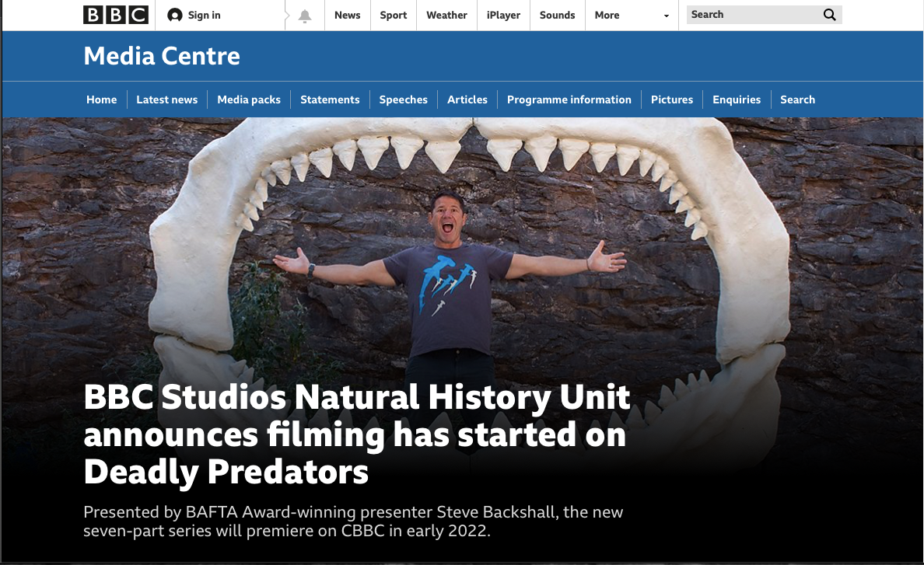The width and height of the screenshot is (924, 565).
Task: Click the Deadly Predators headline
Action: (x=357, y=434)
